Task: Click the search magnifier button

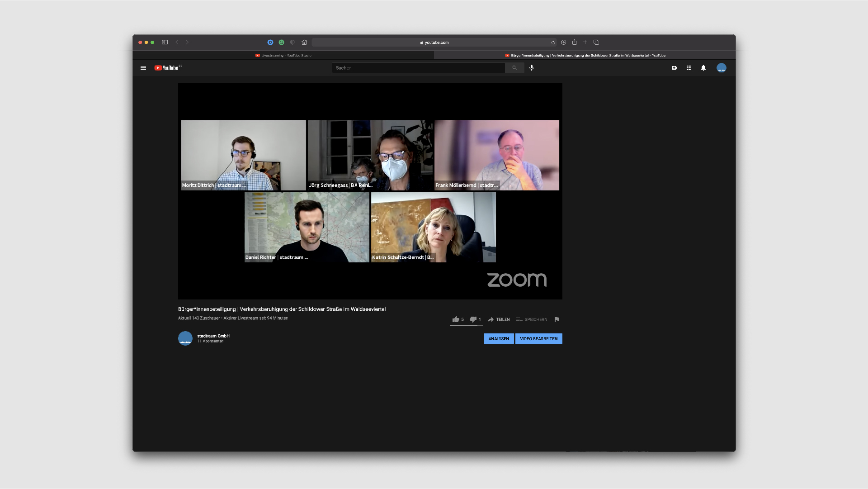Action: point(514,68)
